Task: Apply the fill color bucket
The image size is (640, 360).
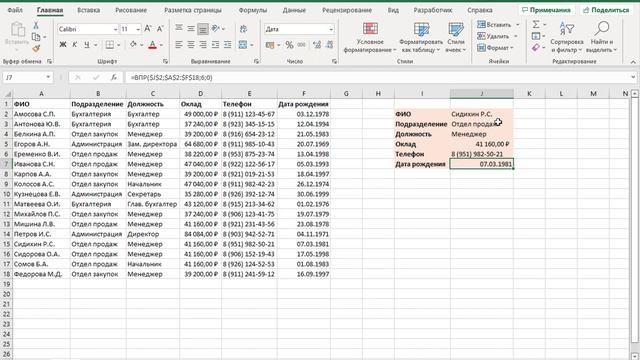Action: [x=133, y=44]
